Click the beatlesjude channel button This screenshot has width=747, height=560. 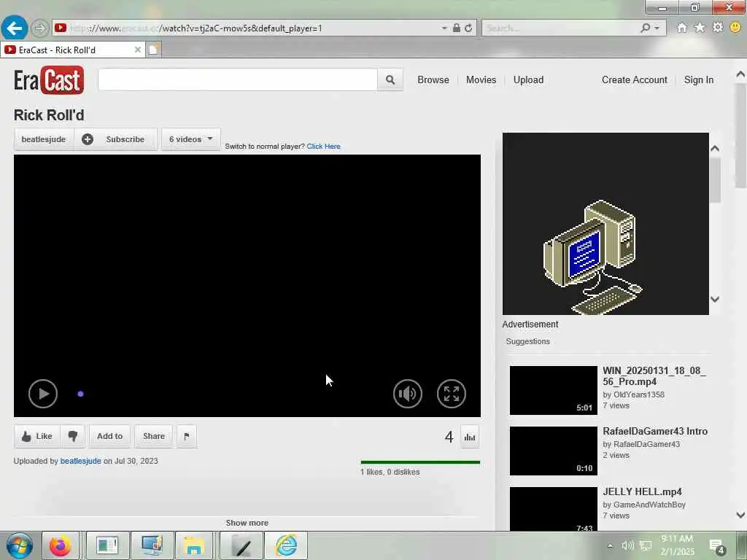click(43, 139)
